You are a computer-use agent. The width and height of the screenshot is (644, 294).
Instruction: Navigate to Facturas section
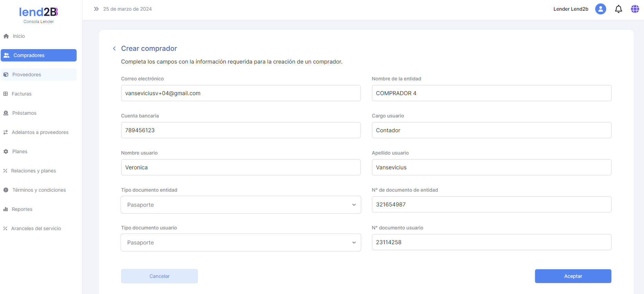click(21, 94)
